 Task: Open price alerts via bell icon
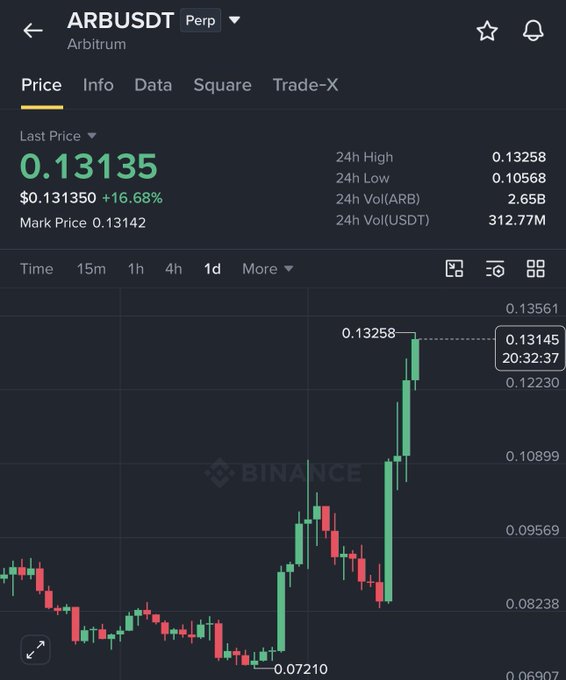click(533, 31)
